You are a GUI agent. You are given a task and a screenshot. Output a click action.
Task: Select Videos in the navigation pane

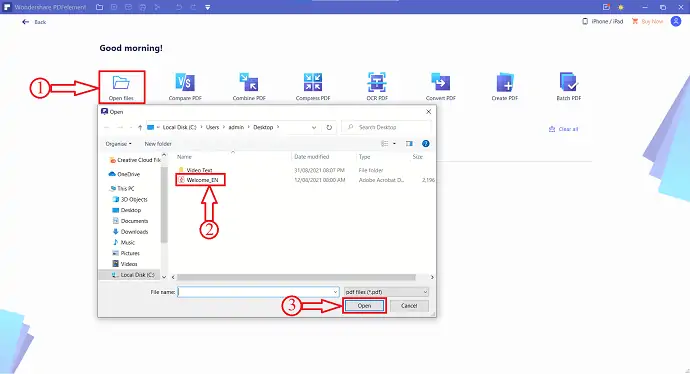pyautogui.click(x=125, y=264)
